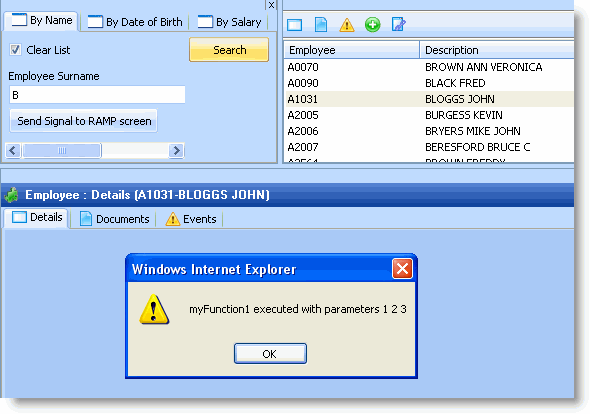
Task: Click the Events warning triangle toolbar icon
Action: pos(347,25)
